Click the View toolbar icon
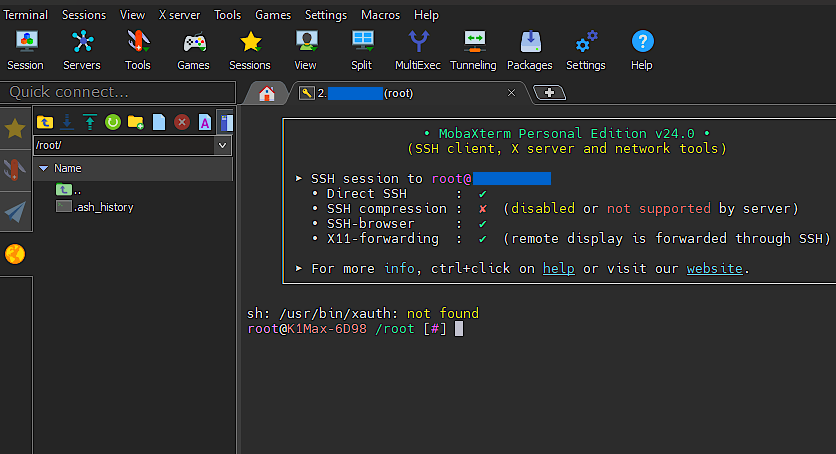This screenshot has height=454, width=836. click(306, 50)
